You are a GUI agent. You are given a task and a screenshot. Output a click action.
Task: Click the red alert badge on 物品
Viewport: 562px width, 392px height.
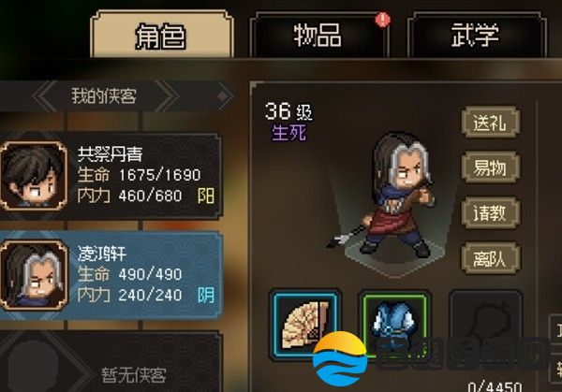click(383, 20)
